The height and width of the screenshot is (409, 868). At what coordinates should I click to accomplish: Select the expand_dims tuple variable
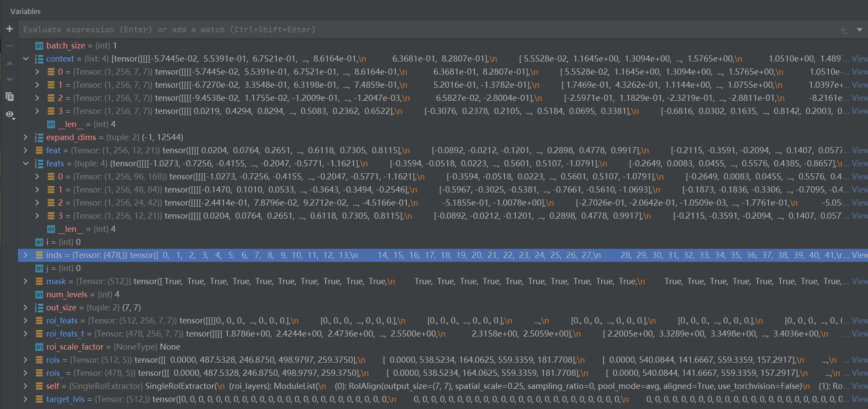coord(71,137)
